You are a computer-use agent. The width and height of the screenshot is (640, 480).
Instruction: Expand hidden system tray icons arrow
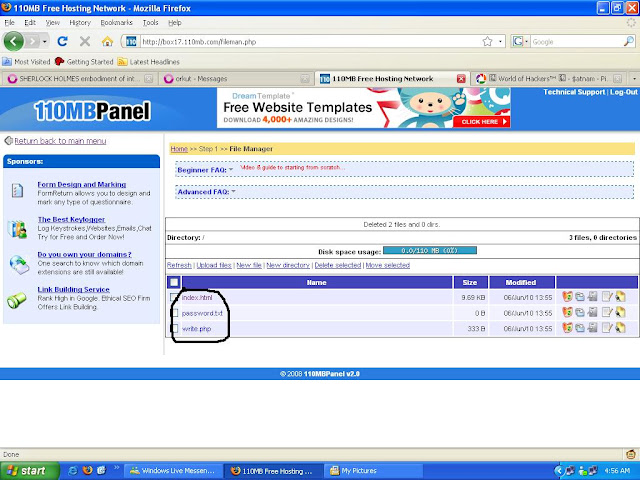(x=558, y=471)
